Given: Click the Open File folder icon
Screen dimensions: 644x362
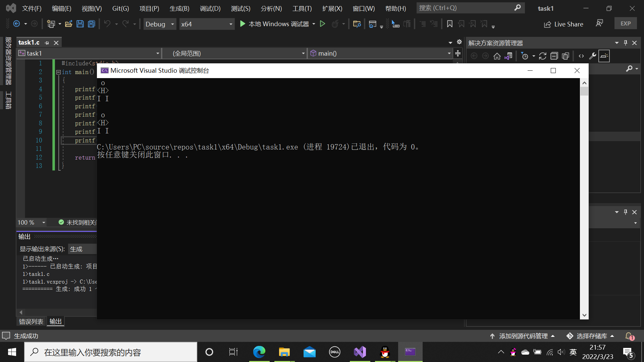Looking at the screenshot, I should (x=69, y=24).
